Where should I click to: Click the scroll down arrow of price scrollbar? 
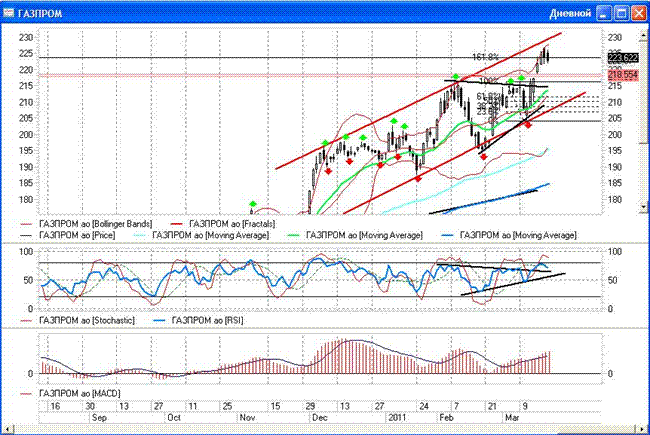tap(644, 206)
